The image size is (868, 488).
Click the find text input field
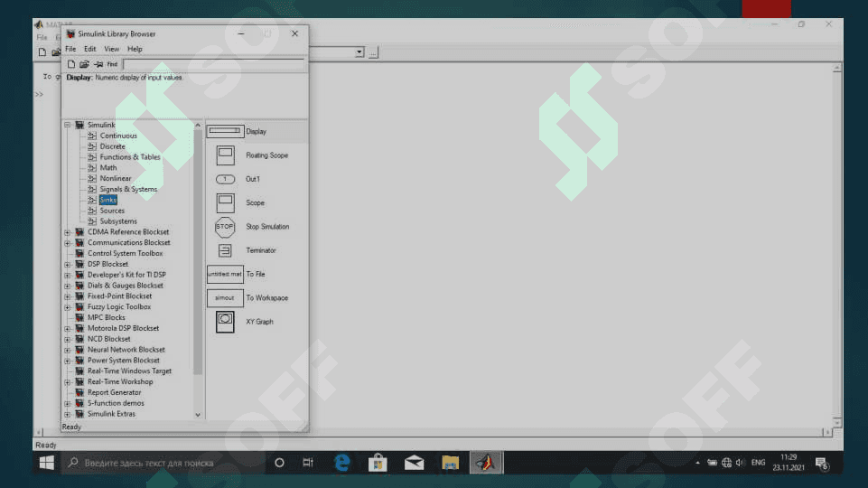point(213,64)
